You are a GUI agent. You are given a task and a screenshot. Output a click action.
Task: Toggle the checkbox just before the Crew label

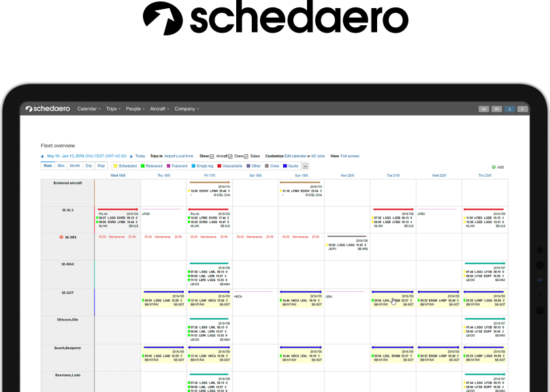point(230,157)
